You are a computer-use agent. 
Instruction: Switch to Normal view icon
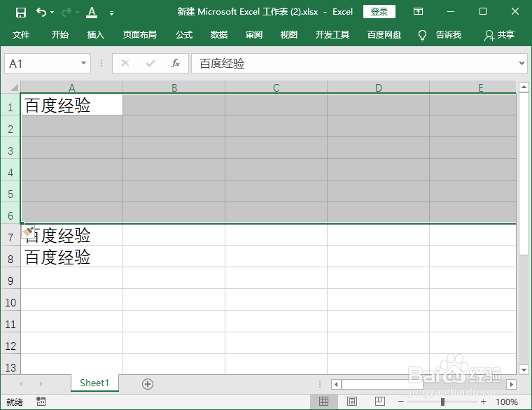(323, 402)
